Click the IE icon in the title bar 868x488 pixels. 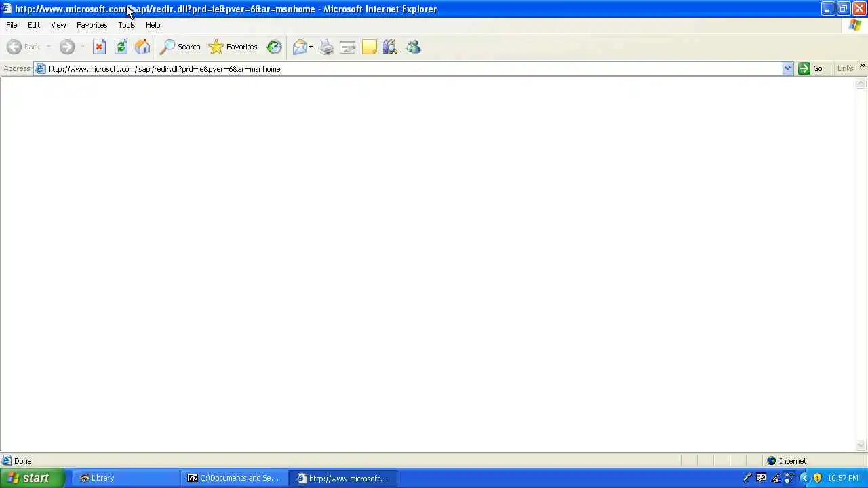(x=7, y=9)
